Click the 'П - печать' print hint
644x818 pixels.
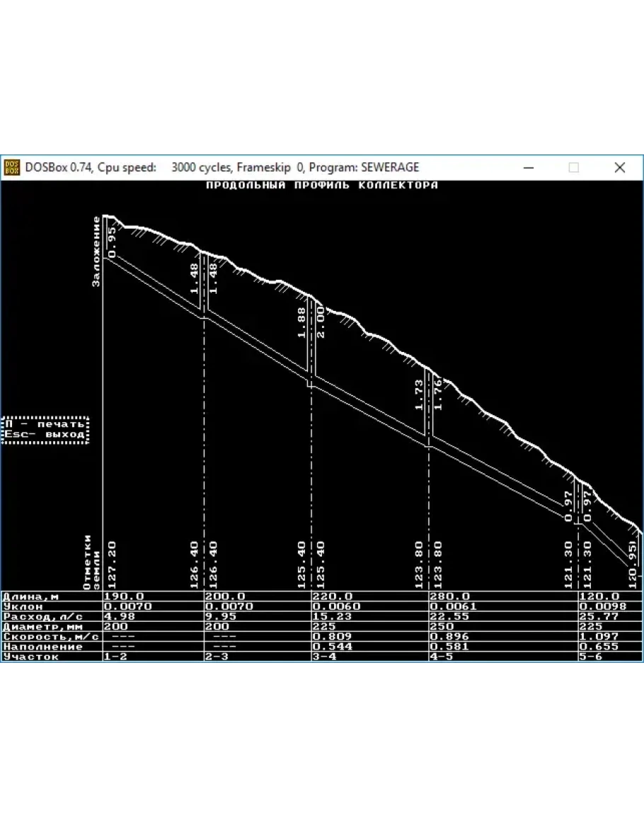45,424
